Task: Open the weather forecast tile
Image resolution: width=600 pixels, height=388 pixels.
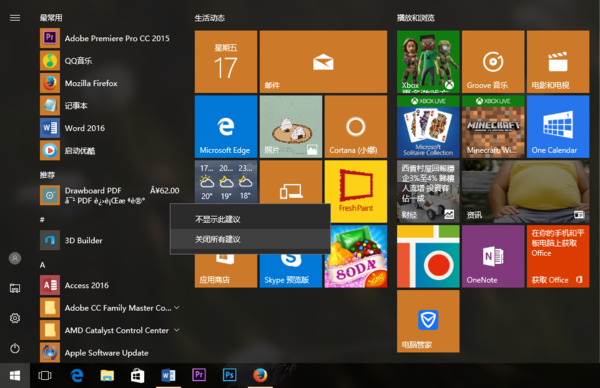Action: pyautogui.click(x=226, y=181)
